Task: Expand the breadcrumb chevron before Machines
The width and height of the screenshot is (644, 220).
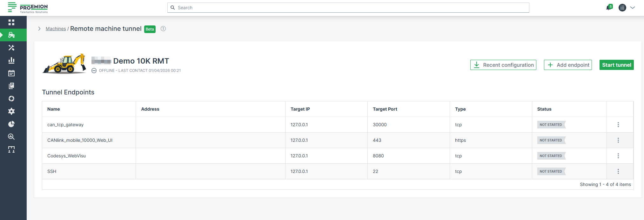Action: pos(39,29)
